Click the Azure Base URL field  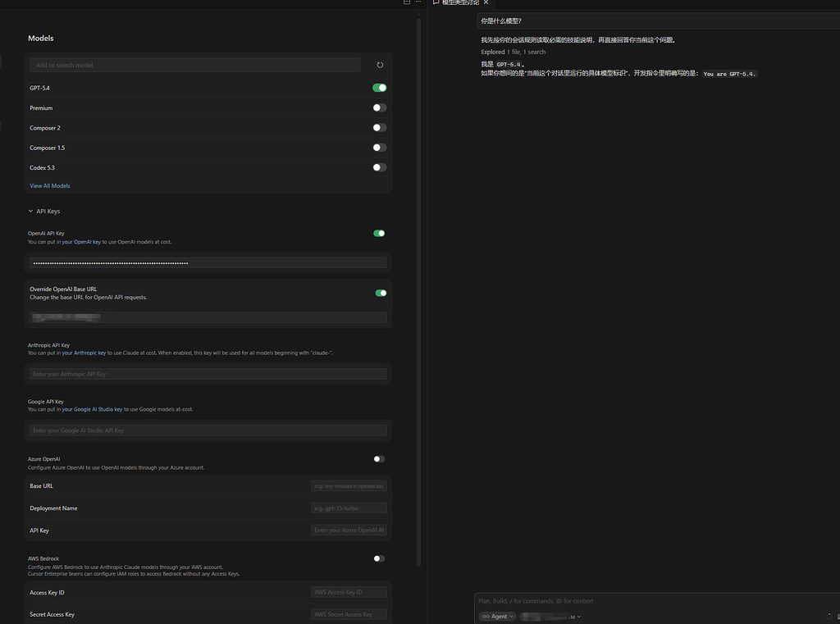349,485
